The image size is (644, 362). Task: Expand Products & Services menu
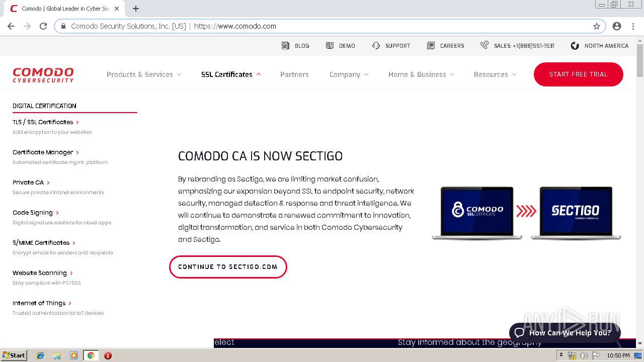144,74
